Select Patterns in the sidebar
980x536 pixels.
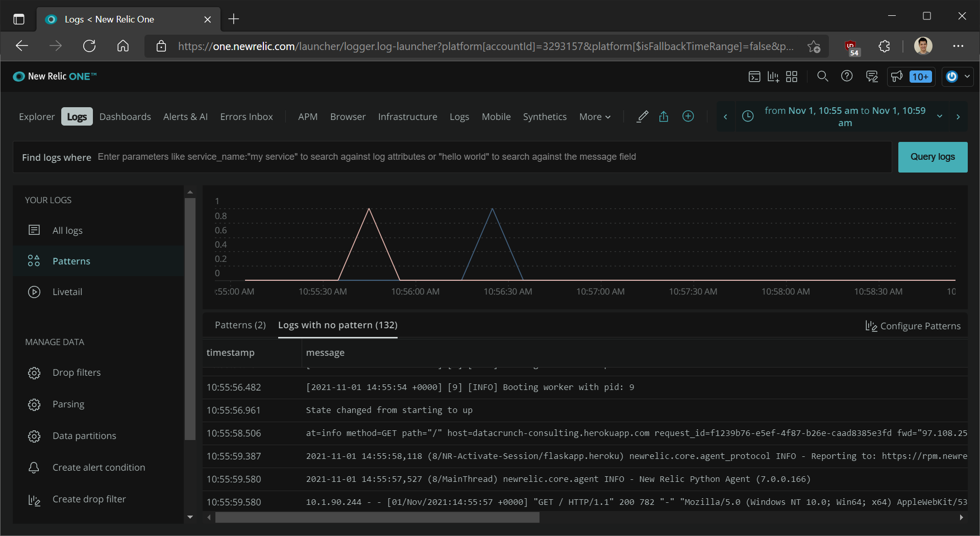pyautogui.click(x=99, y=261)
